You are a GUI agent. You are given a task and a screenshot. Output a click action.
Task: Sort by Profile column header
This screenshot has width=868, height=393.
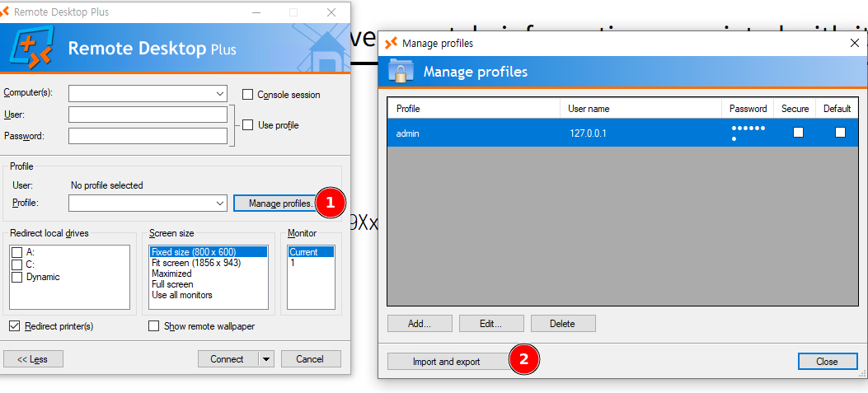coord(474,109)
